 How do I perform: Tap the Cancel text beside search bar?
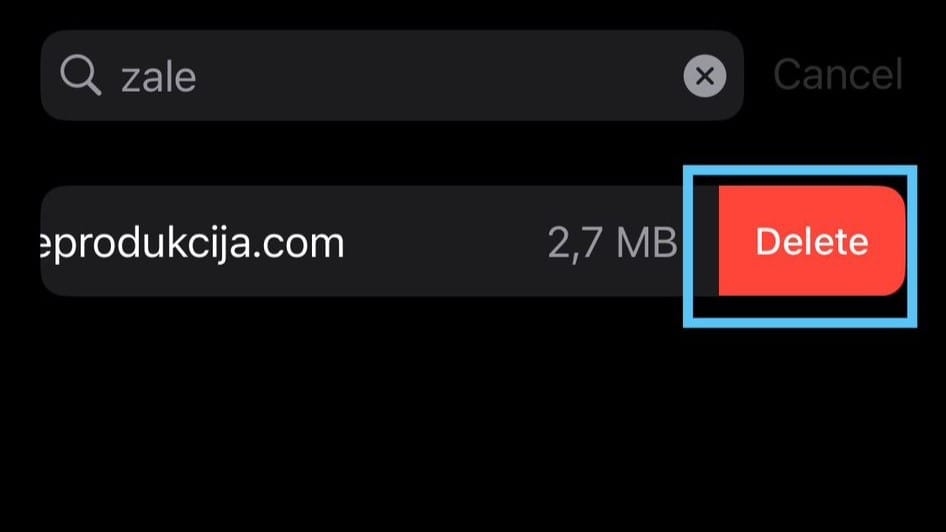[837, 75]
